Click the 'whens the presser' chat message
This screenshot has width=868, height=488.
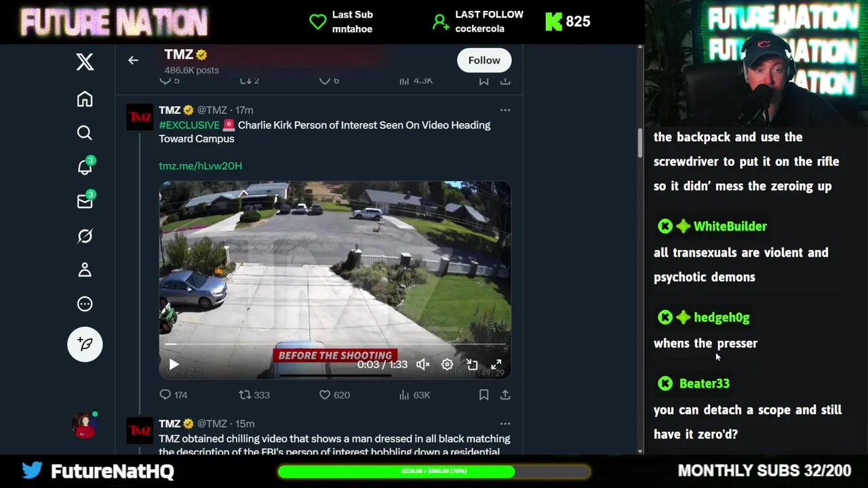[705, 344]
